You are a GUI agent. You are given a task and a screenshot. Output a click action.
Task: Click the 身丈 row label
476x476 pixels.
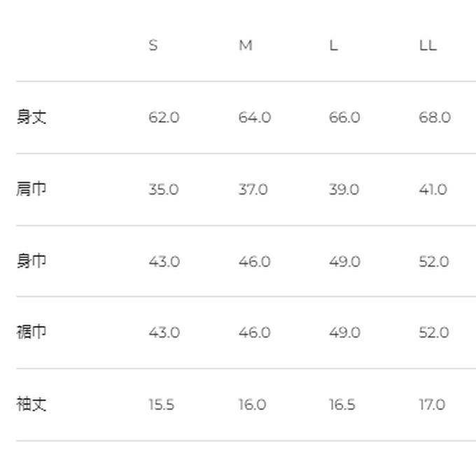(x=31, y=117)
